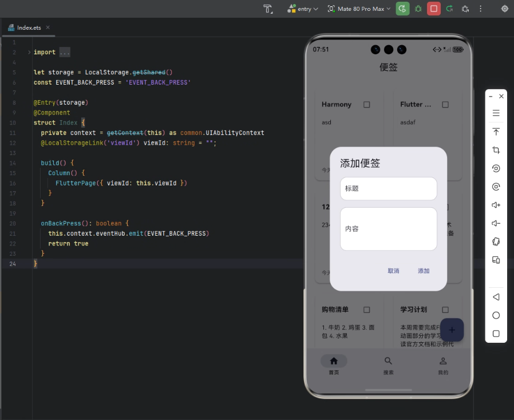
Task: Open the 搜索 search tab
Action: point(388,365)
